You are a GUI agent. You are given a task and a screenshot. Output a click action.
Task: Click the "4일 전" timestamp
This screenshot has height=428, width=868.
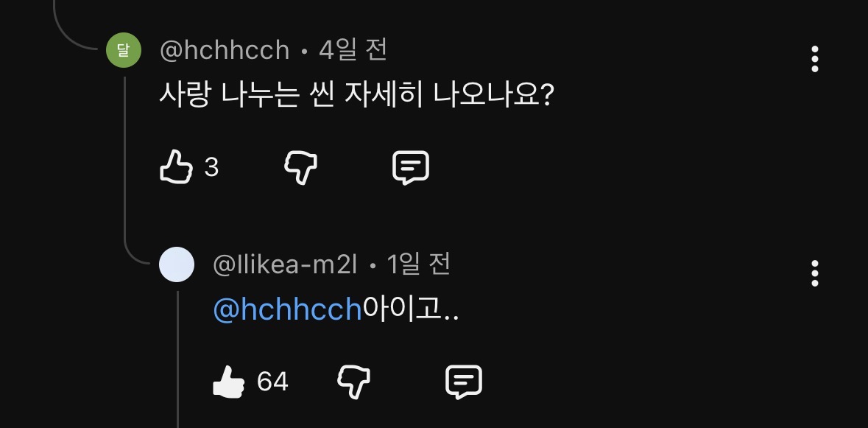(353, 50)
